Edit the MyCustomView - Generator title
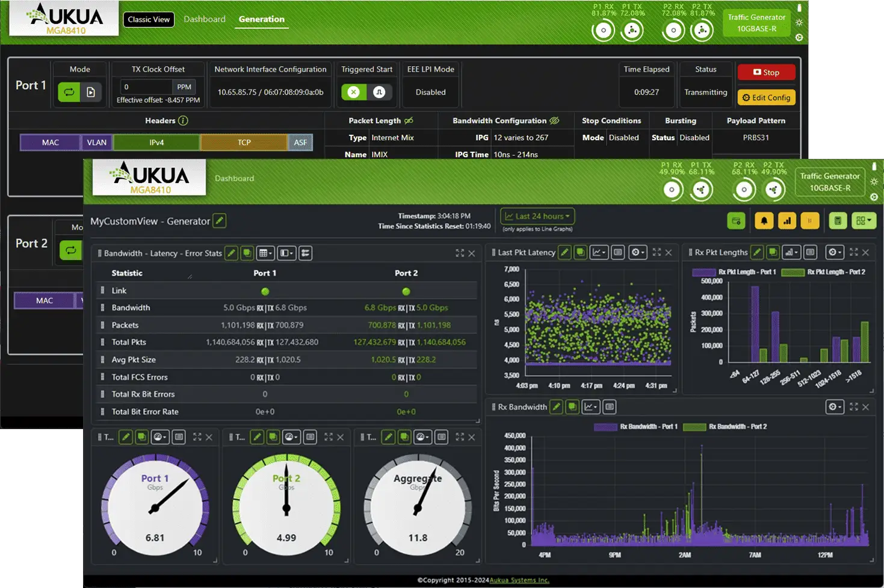The height and width of the screenshot is (588, 884). point(220,221)
